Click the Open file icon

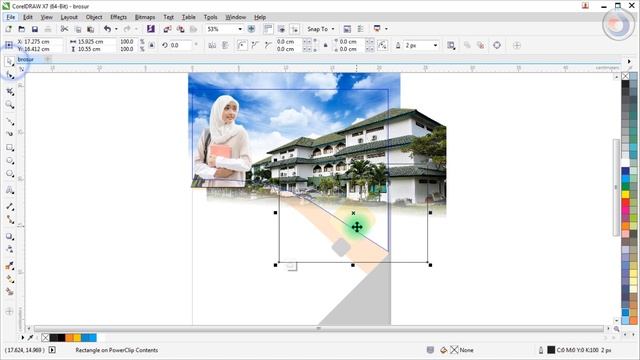pos(22,29)
